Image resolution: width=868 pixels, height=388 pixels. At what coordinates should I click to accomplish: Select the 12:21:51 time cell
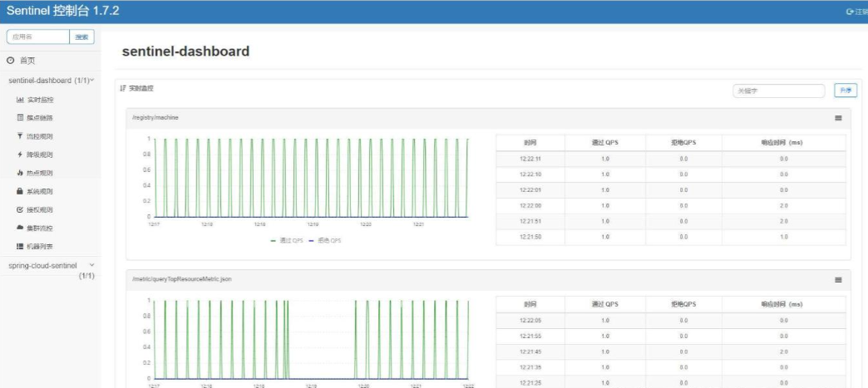point(530,221)
